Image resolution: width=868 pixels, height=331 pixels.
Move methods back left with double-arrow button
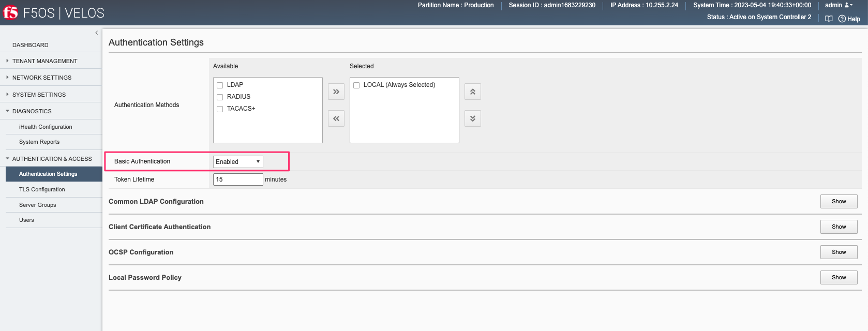pyautogui.click(x=336, y=118)
